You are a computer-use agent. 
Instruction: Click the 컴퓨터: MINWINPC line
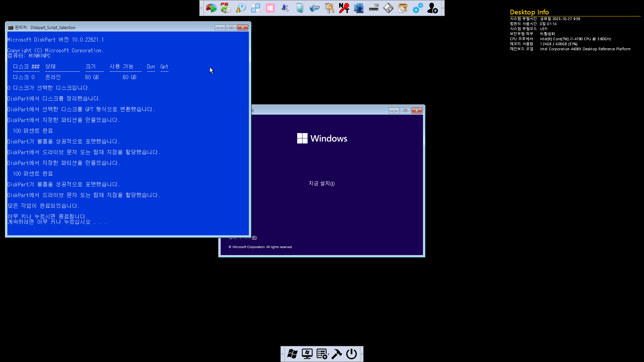point(29,56)
